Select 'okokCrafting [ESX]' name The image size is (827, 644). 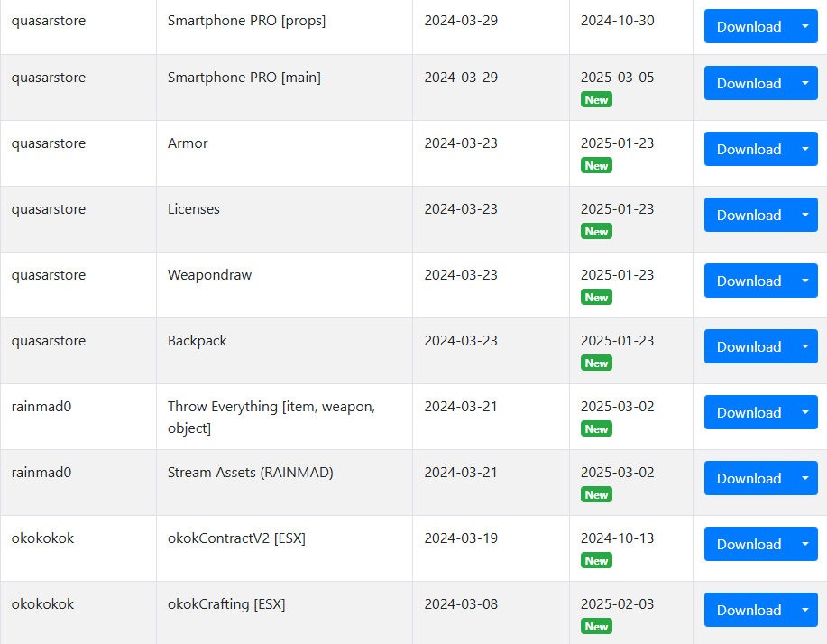[x=226, y=604]
